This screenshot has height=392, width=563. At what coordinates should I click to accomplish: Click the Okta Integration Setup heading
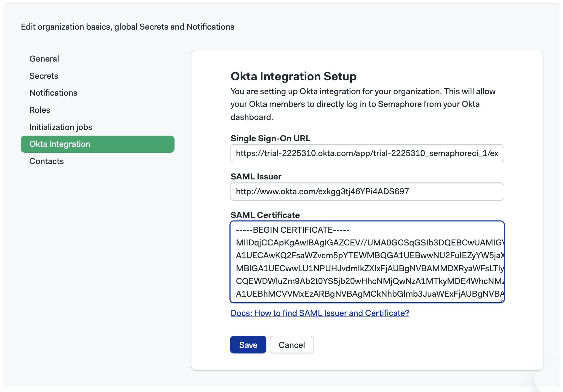point(293,76)
